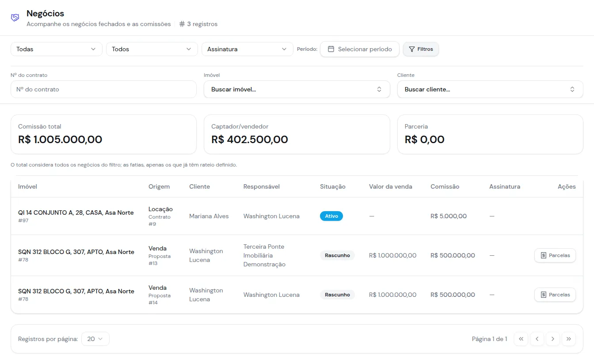
Task: Click the Imóvel column header
Action: click(x=27, y=186)
